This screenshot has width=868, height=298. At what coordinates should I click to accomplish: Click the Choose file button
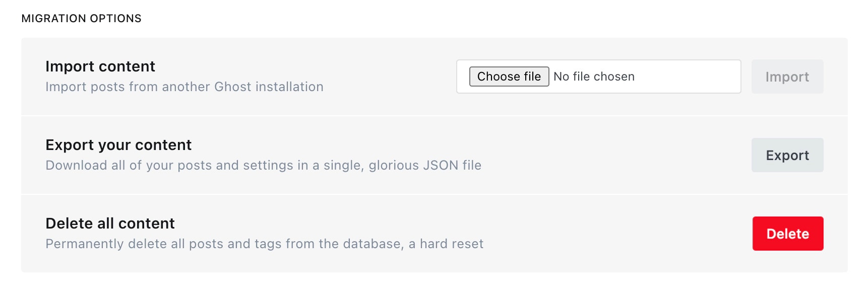pyautogui.click(x=509, y=77)
